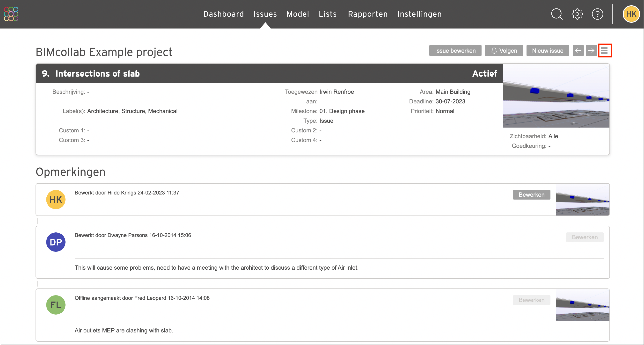Open the Instellingen tab
This screenshot has height=345, width=644.
pos(419,14)
